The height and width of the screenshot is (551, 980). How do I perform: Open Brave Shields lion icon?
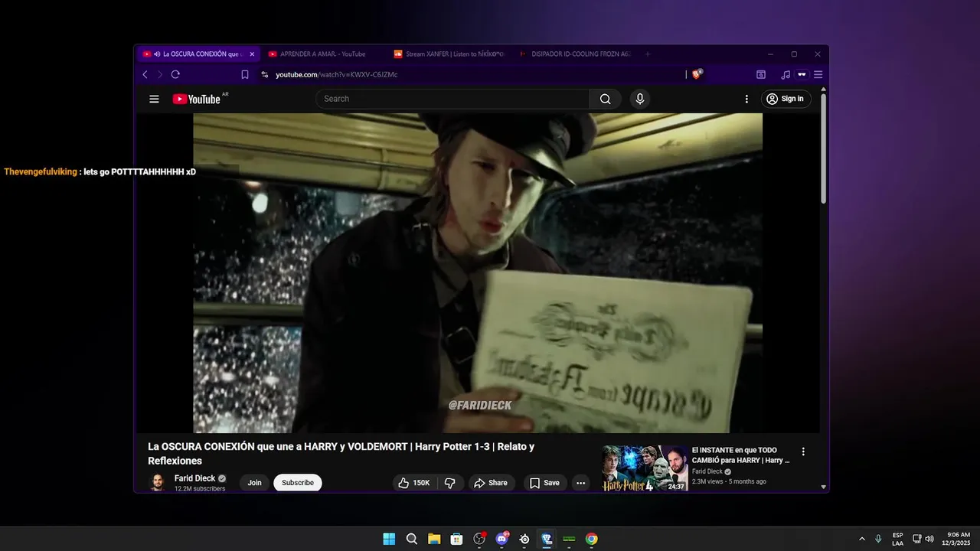click(x=697, y=74)
